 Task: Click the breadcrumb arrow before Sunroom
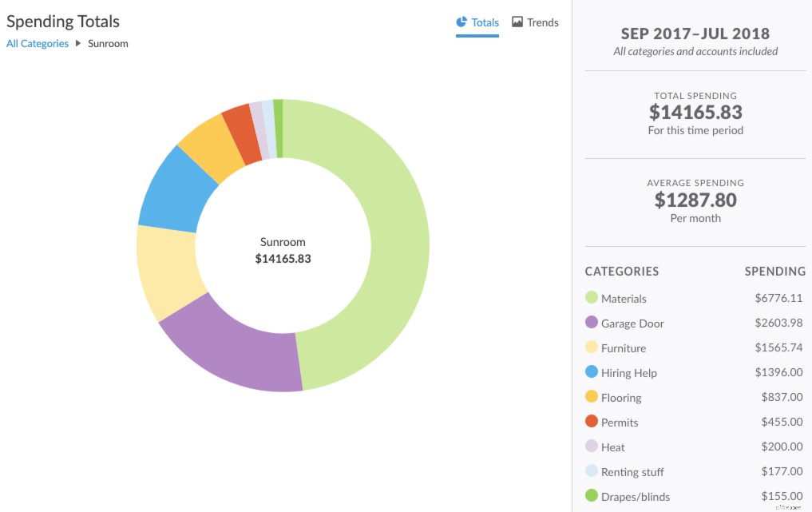pyautogui.click(x=78, y=43)
